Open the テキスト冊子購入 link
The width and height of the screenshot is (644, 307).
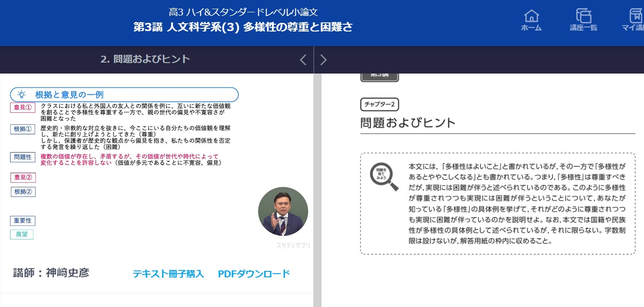[x=168, y=274]
